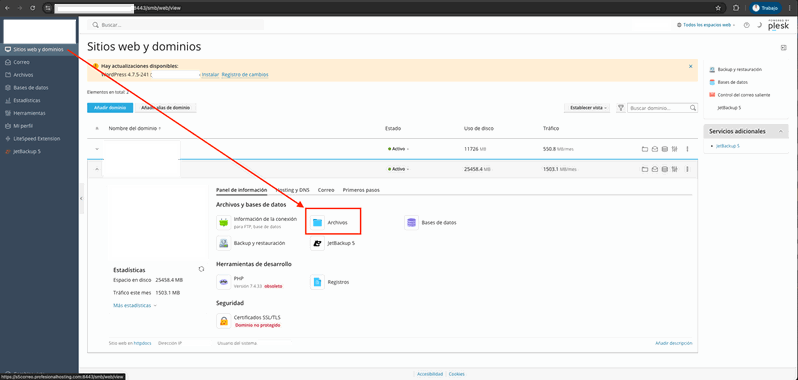Open the Todos los espacios web dropdown
The image size is (798, 380).
(x=706, y=25)
